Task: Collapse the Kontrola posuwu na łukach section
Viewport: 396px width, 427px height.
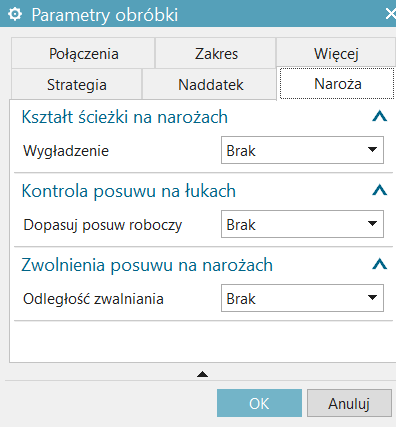Action: point(379,191)
